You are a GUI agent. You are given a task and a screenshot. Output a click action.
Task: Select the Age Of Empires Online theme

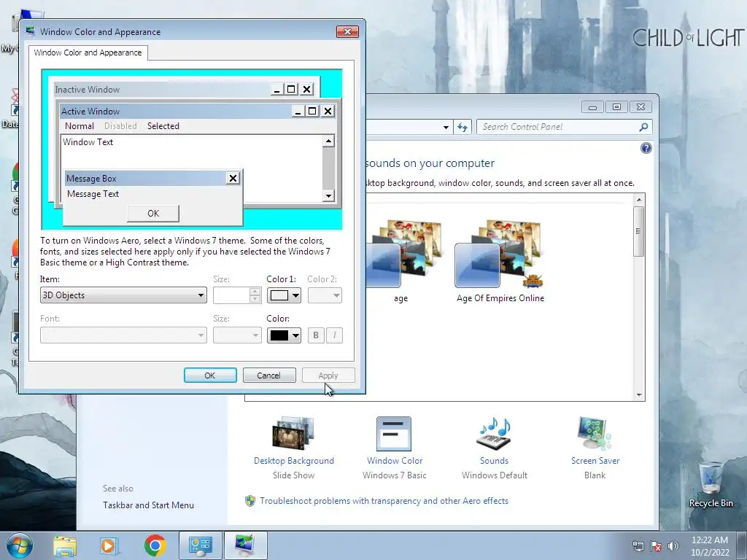coord(500,260)
